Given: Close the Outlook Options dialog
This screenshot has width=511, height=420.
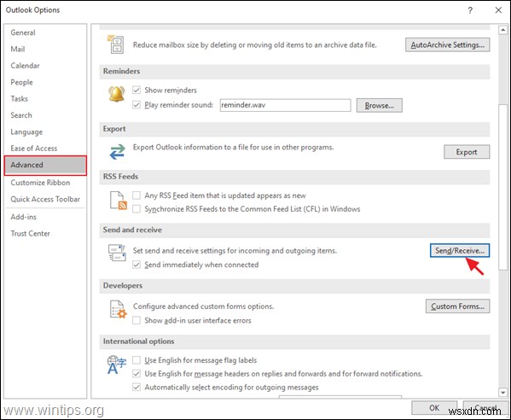Looking at the screenshot, I should [498, 10].
